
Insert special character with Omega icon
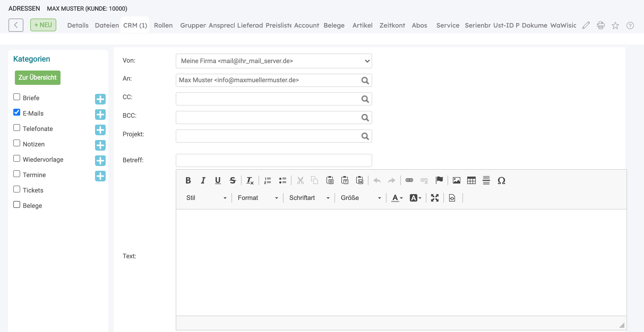click(501, 181)
